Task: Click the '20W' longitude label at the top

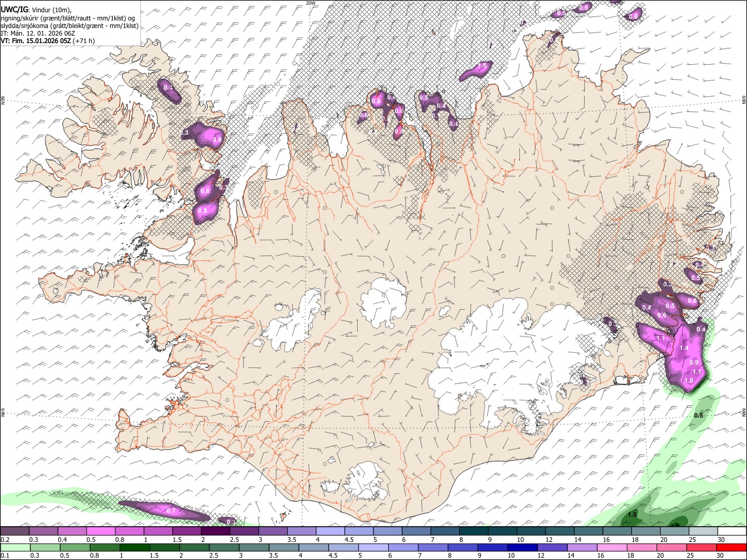Action: 310,3
